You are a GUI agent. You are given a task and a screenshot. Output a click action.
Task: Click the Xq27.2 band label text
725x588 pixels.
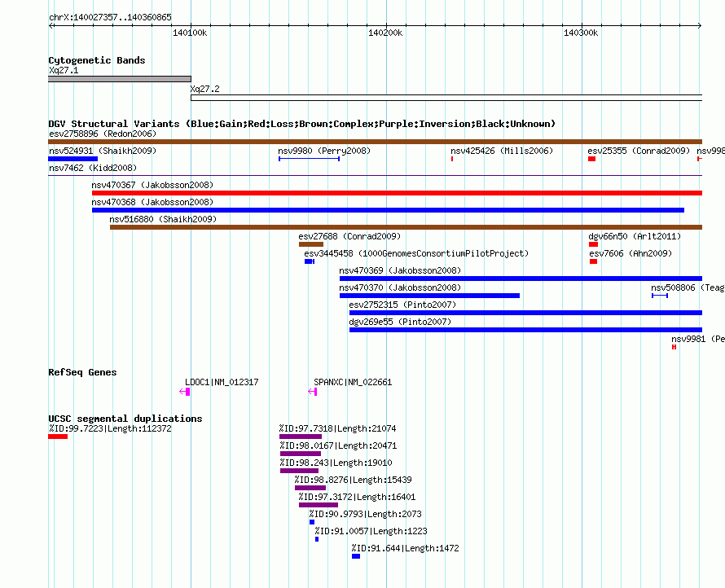(204, 90)
